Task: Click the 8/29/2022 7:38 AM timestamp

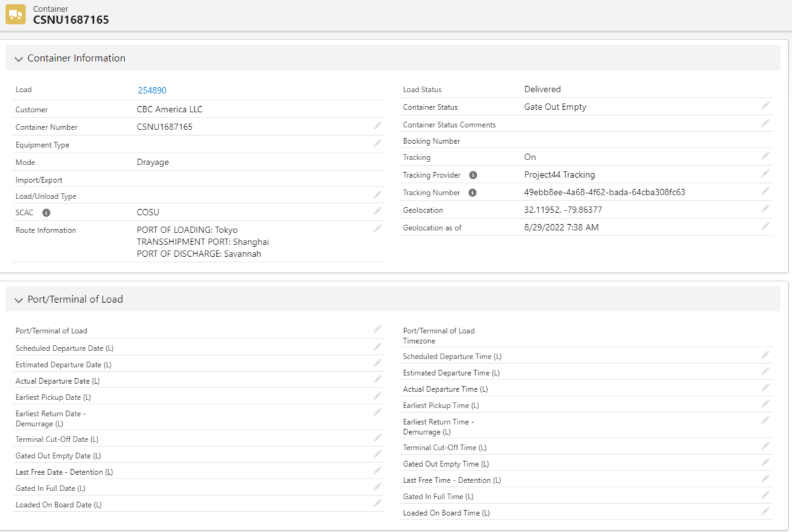Action: 561,227
